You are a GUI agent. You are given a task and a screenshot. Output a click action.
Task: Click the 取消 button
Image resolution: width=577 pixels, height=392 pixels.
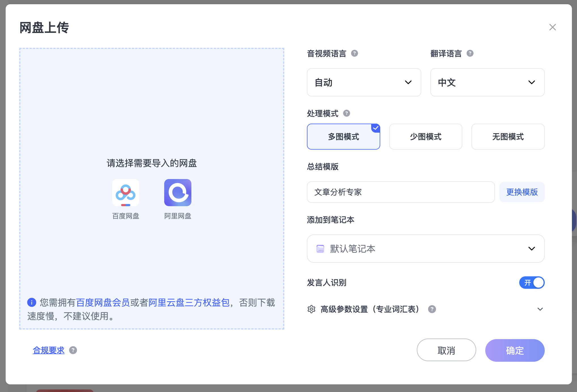446,350
